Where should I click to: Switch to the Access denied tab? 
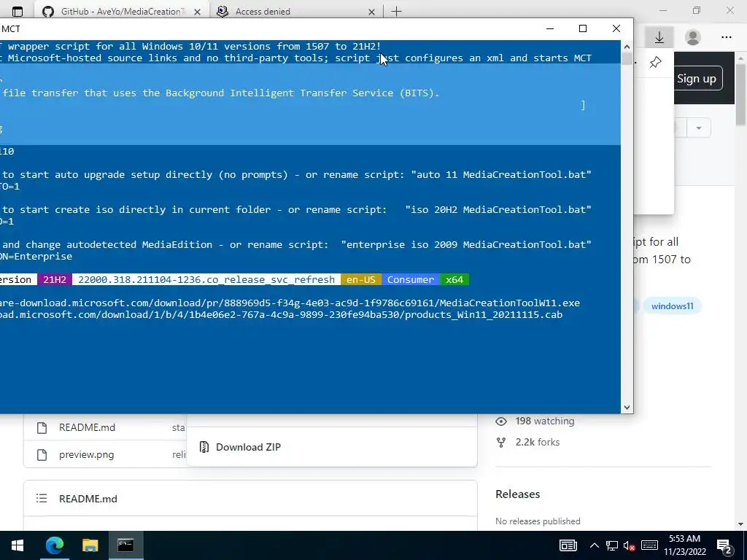tap(295, 12)
